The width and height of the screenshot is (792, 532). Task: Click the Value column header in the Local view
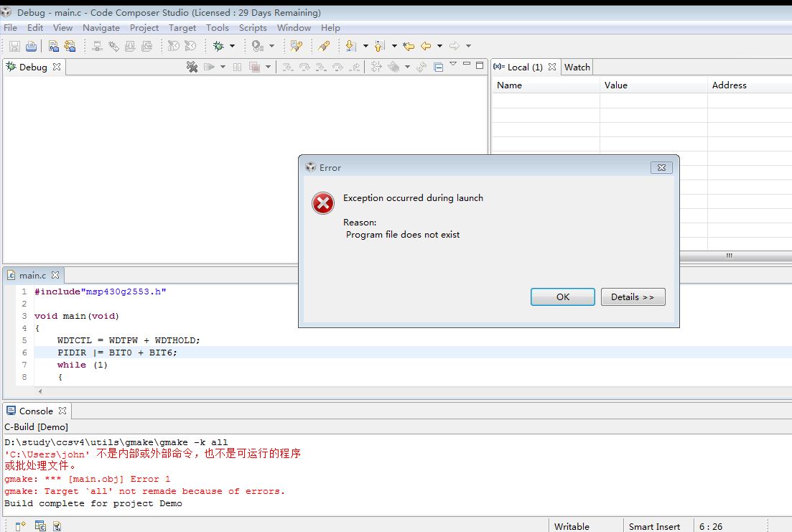653,85
